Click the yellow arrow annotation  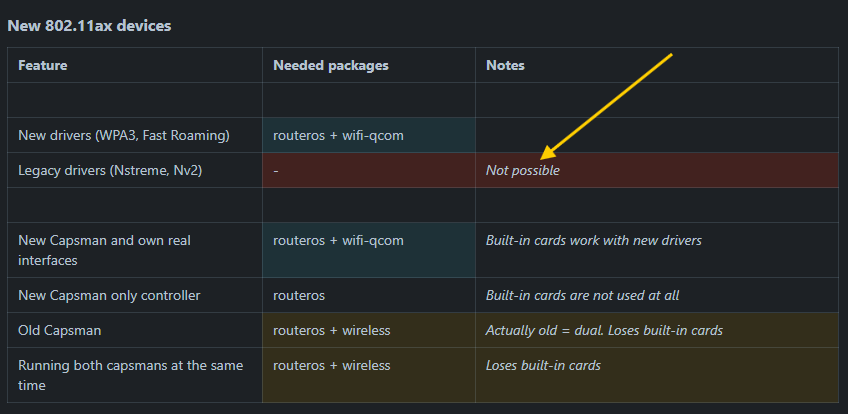point(608,104)
